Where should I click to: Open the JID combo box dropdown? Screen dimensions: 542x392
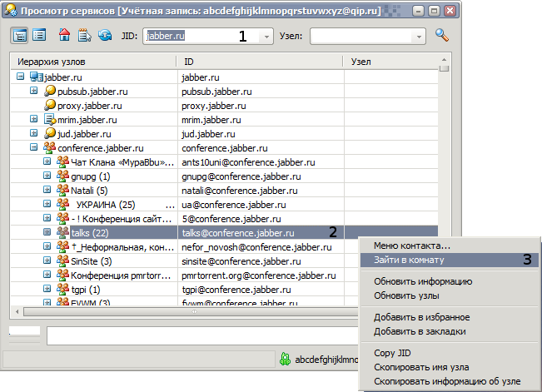[x=266, y=37]
